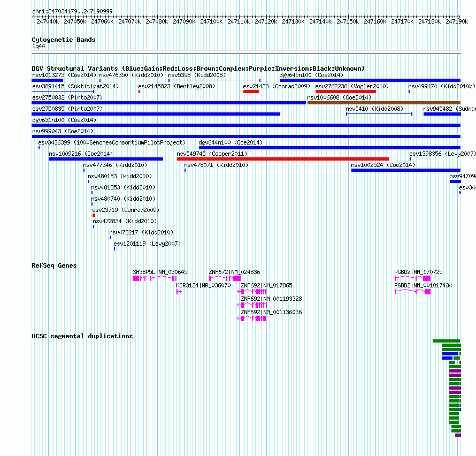Click the UCSC segmental duplications track title

pos(82,336)
